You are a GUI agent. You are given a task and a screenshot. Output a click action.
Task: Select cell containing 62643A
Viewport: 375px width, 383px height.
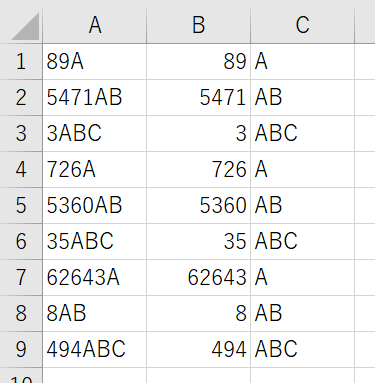(x=95, y=277)
